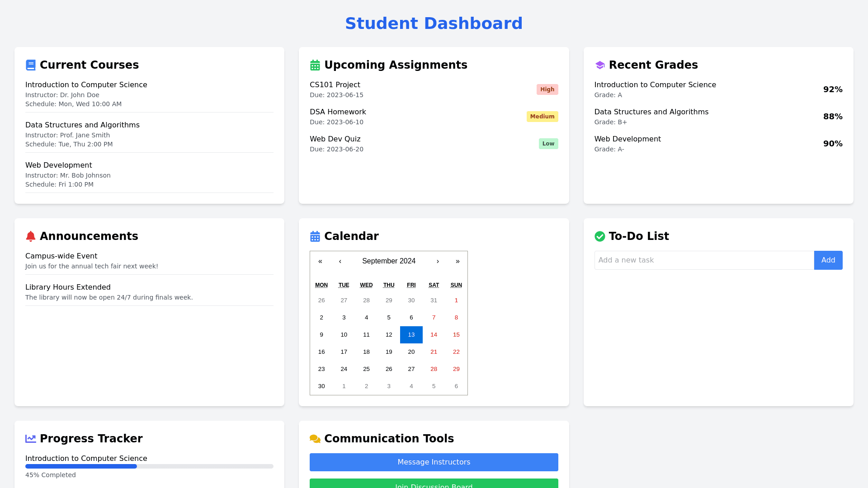The width and height of the screenshot is (868, 488).
Task: Click the To-Do List checkmark icon
Action: click(600, 236)
